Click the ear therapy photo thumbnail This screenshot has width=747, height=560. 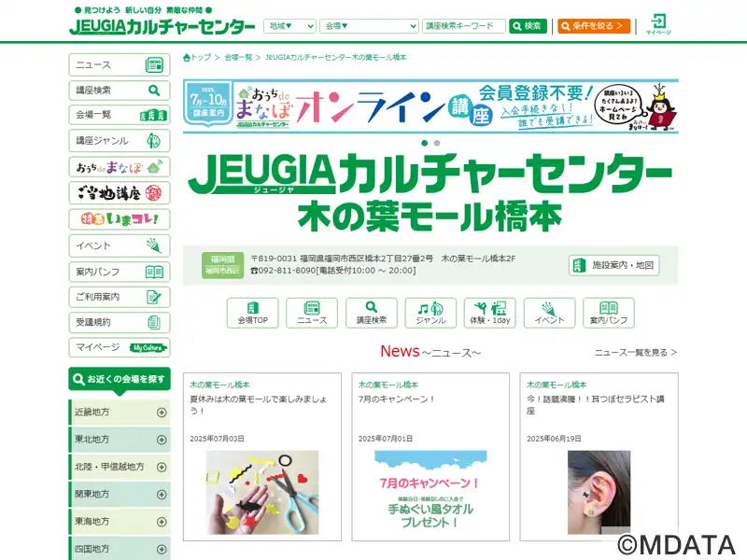coord(599,493)
